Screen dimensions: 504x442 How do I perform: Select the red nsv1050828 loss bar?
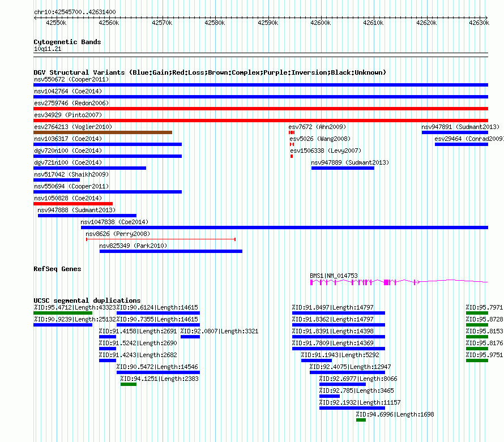[73, 204]
